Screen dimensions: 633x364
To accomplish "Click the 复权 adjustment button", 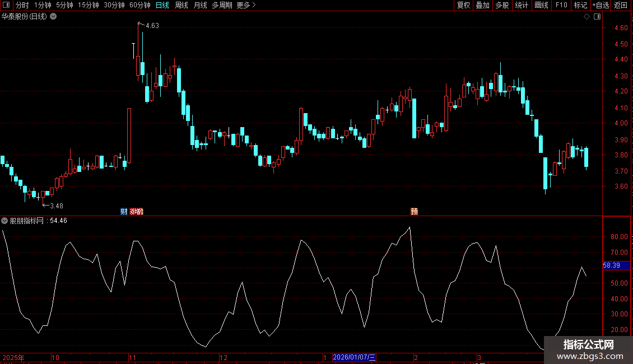I will tap(463, 5).
